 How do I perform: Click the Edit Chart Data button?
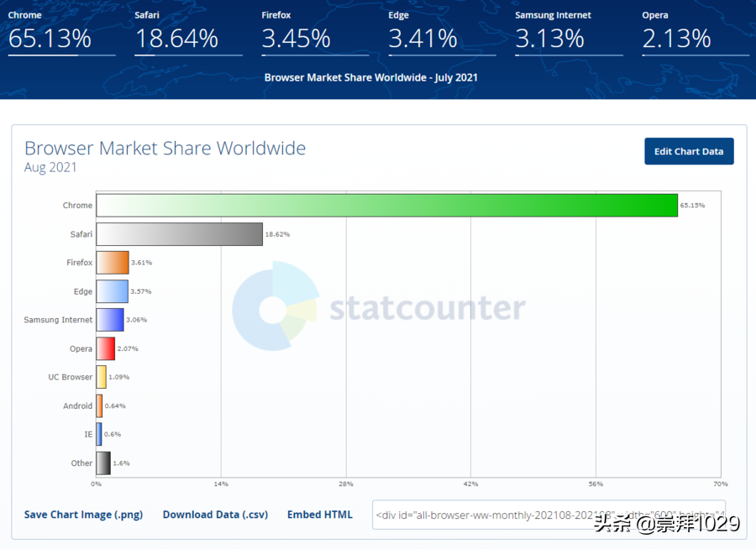[x=689, y=151]
